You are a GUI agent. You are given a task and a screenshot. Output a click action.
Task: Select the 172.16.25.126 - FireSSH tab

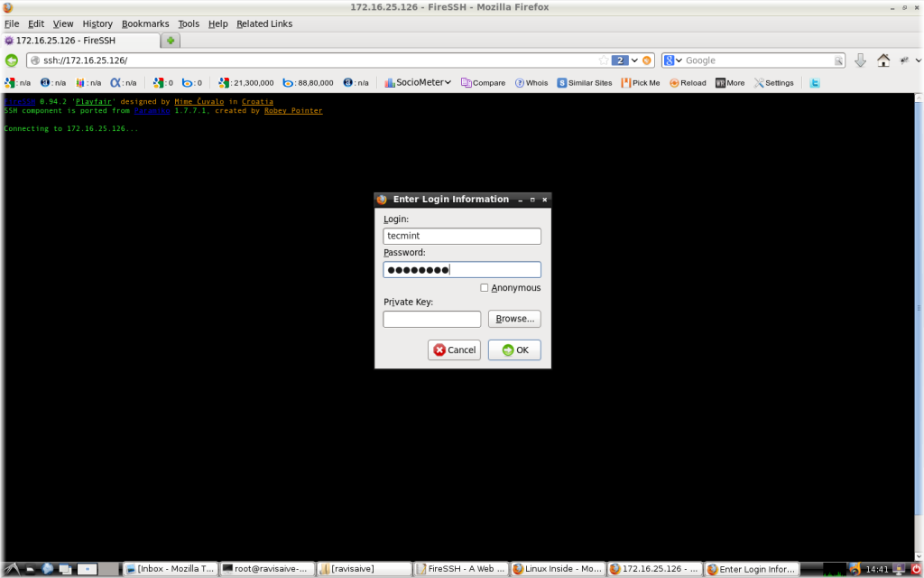[80, 41]
